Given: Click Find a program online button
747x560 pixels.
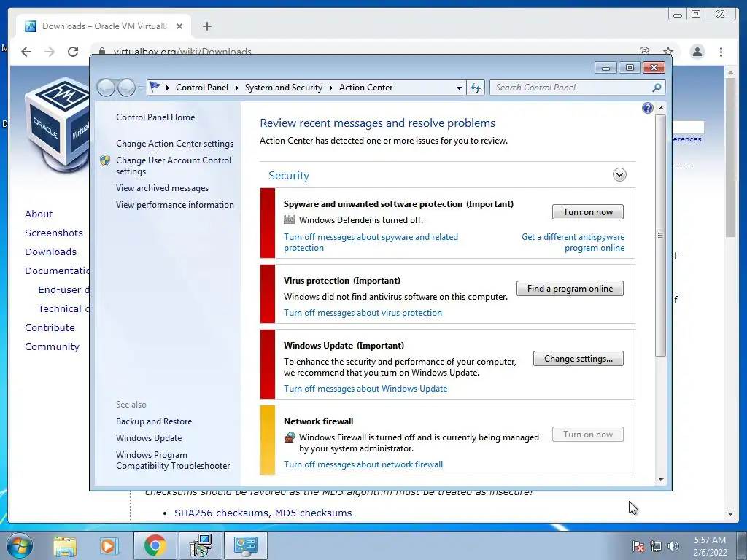Looking at the screenshot, I should 570,289.
